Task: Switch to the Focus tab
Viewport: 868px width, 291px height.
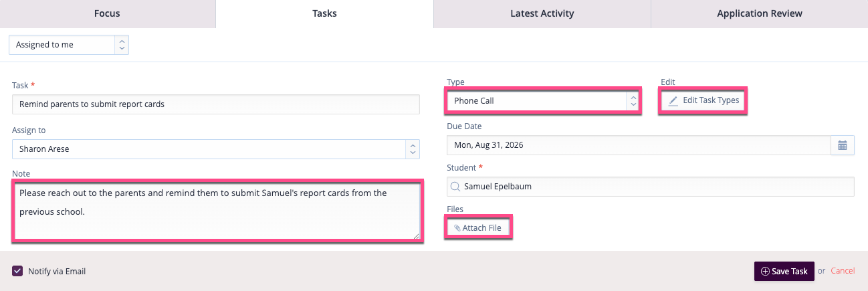Action: [x=108, y=13]
